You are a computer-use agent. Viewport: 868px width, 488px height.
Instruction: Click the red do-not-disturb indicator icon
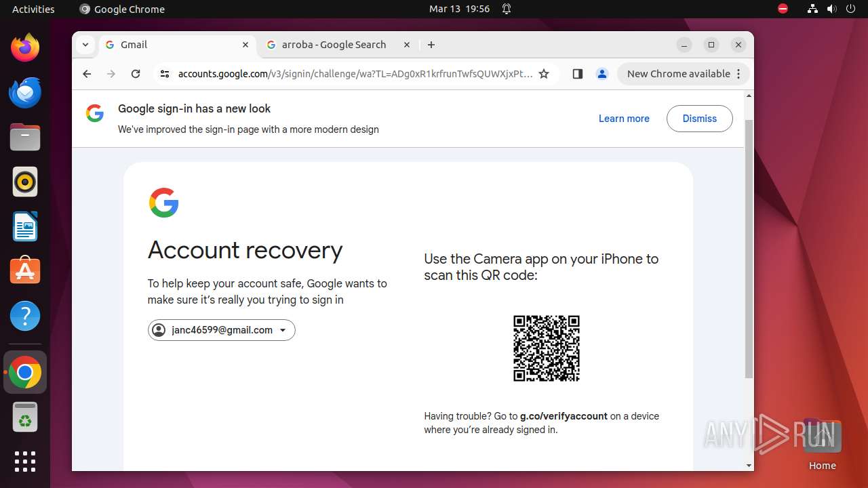pos(783,9)
